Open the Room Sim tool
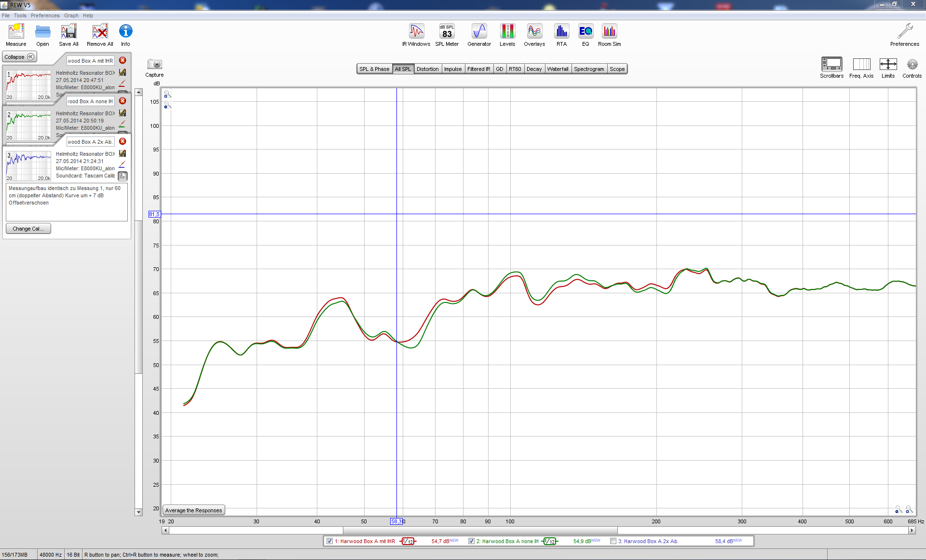 pyautogui.click(x=610, y=35)
